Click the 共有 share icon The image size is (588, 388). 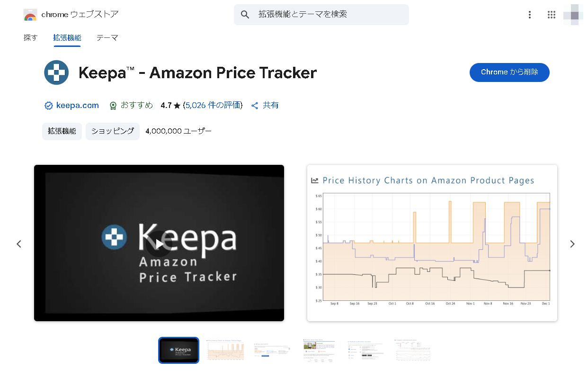tap(255, 105)
